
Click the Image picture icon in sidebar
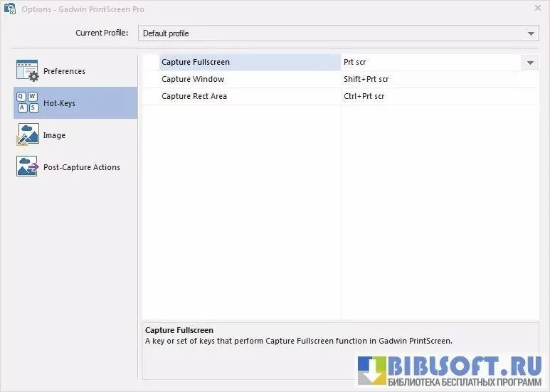[27, 135]
